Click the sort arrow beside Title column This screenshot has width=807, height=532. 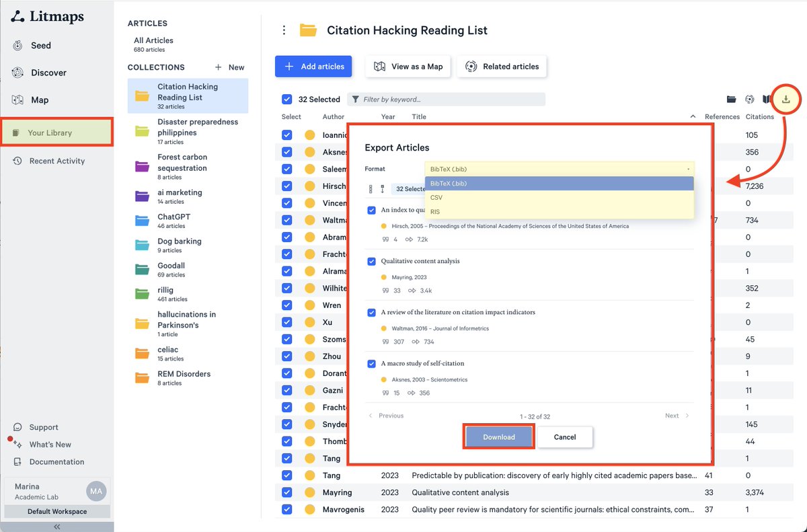pyautogui.click(x=693, y=117)
